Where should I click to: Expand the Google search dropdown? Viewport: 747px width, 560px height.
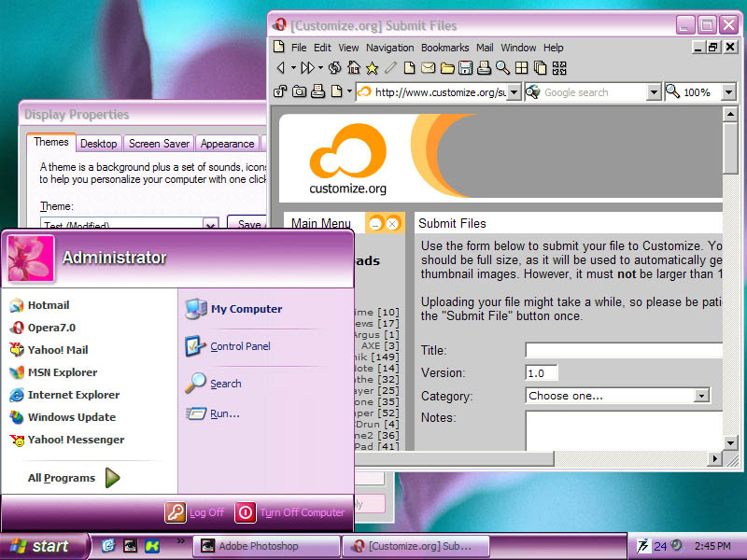654,91
